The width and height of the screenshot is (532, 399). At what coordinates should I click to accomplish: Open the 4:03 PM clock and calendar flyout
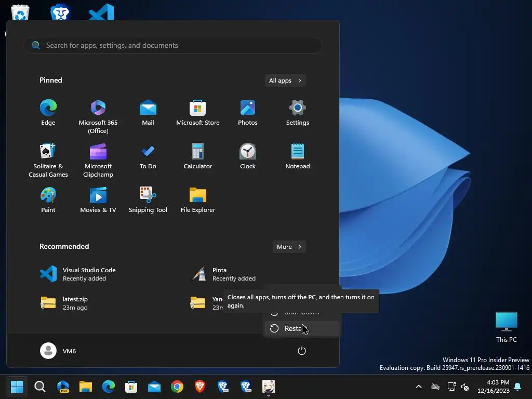coord(494,387)
